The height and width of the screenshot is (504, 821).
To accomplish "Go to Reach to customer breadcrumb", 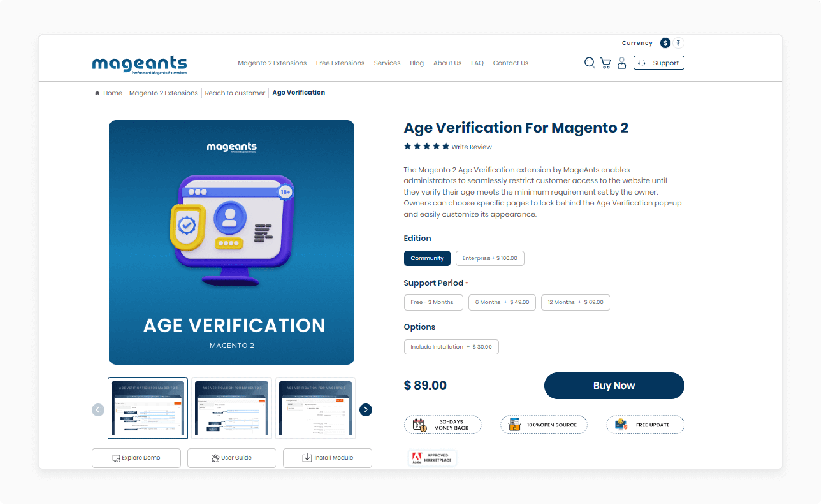I will (x=235, y=93).
